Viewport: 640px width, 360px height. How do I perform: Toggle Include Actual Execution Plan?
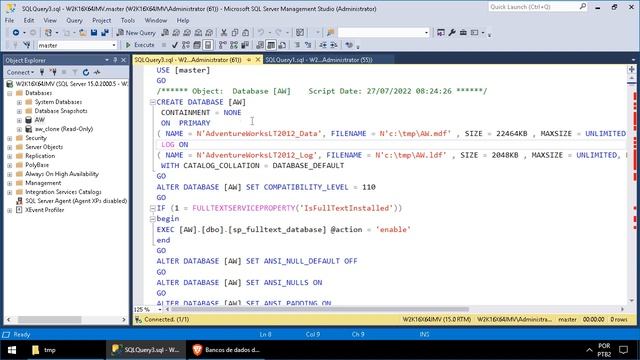click(x=223, y=45)
